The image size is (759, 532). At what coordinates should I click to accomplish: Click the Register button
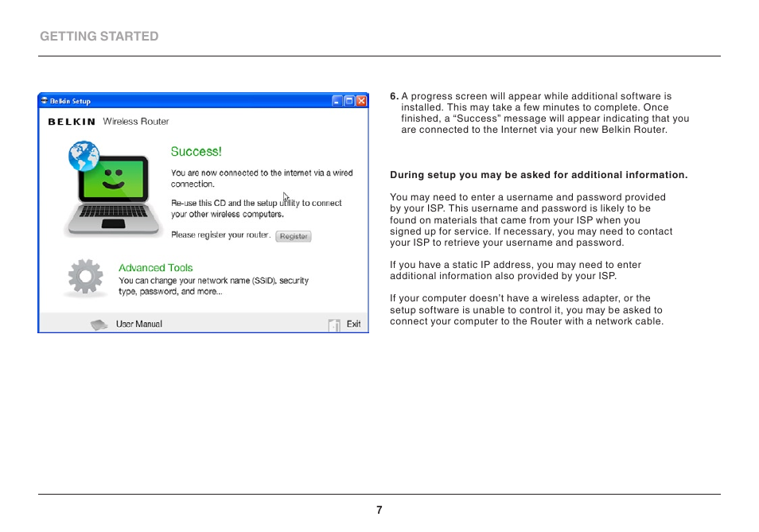[294, 236]
